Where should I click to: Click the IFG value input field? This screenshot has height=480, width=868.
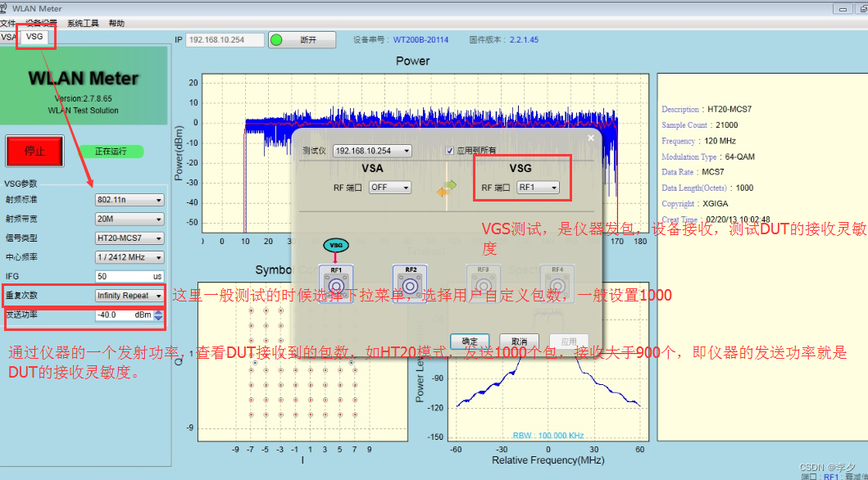(128, 276)
